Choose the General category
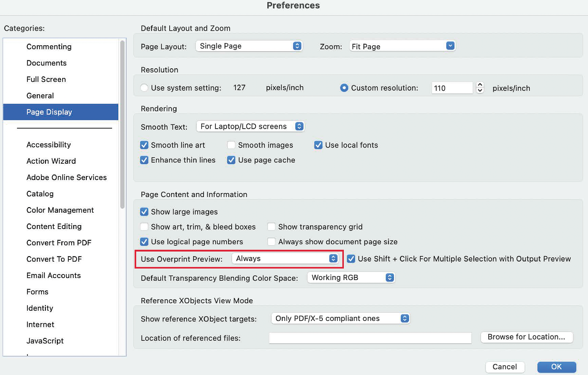 pyautogui.click(x=61, y=96)
